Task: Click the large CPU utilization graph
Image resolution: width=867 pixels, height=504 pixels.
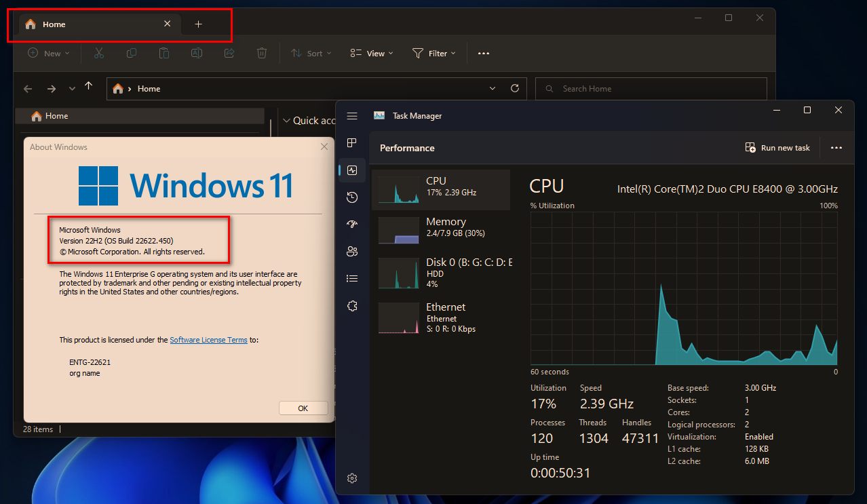Action: pos(684,288)
